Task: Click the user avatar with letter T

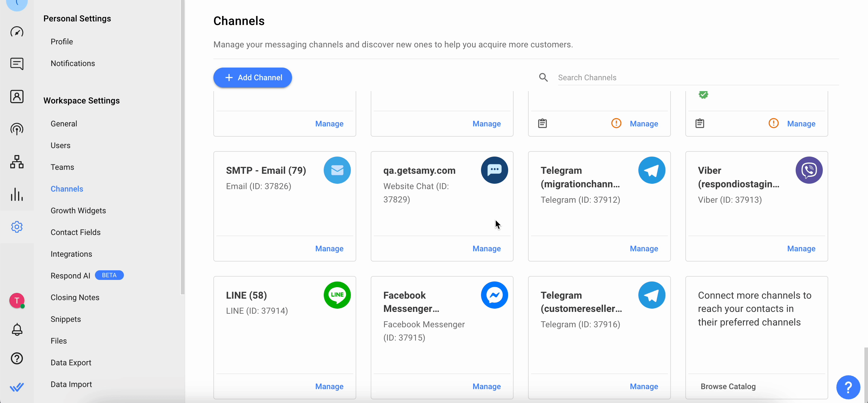Action: tap(17, 300)
